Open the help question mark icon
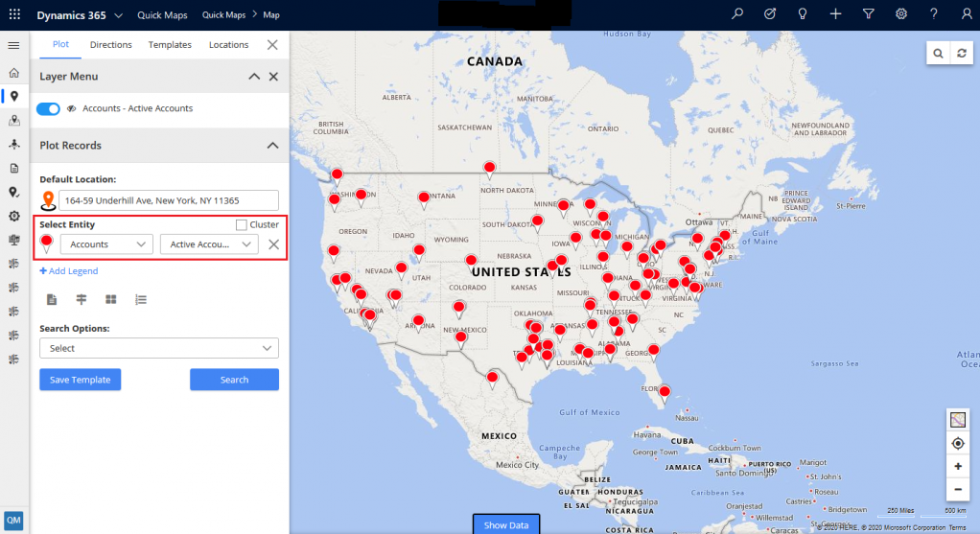The width and height of the screenshot is (980, 534). point(934,13)
